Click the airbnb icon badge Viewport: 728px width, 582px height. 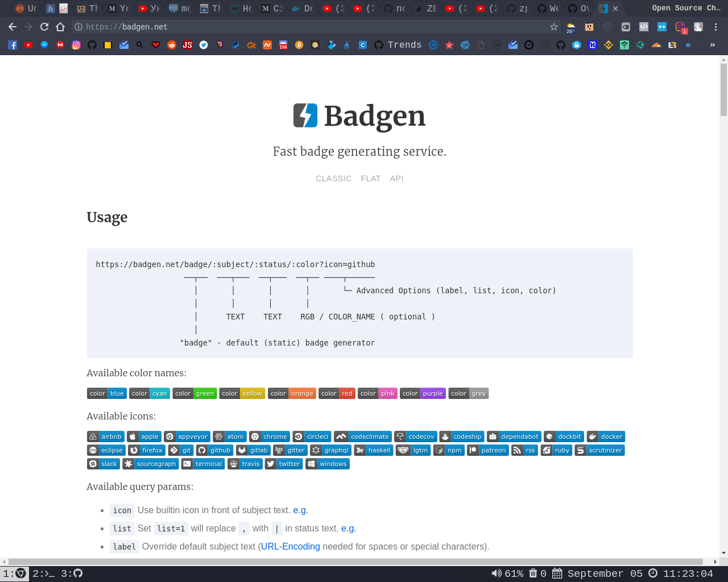point(106,436)
